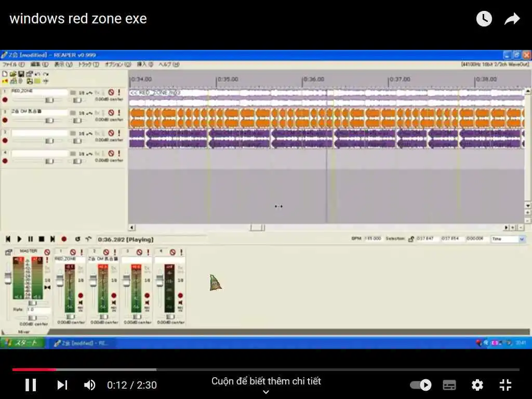Click mixer dock icon left of MASTER label
The height and width of the screenshot is (399, 532).
[8, 252]
